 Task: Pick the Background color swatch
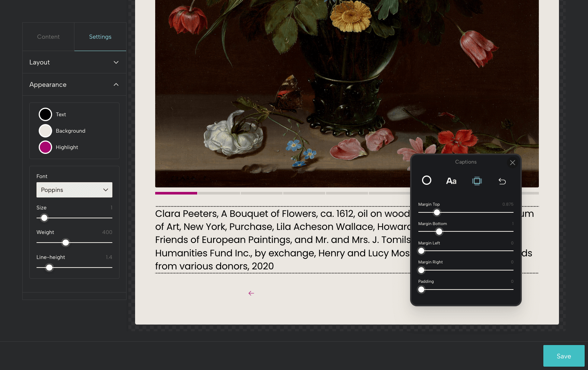click(x=45, y=131)
